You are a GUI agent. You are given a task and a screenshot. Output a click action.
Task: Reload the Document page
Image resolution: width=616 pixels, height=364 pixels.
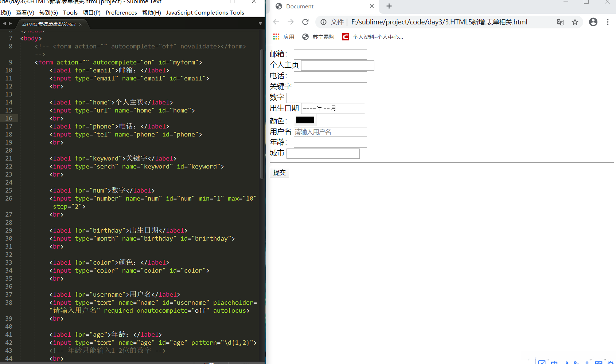(305, 22)
